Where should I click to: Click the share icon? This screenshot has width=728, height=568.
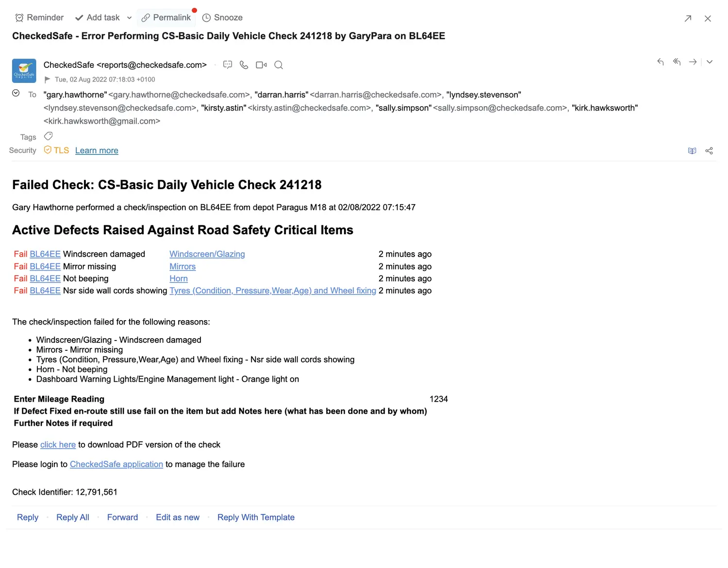(x=709, y=151)
